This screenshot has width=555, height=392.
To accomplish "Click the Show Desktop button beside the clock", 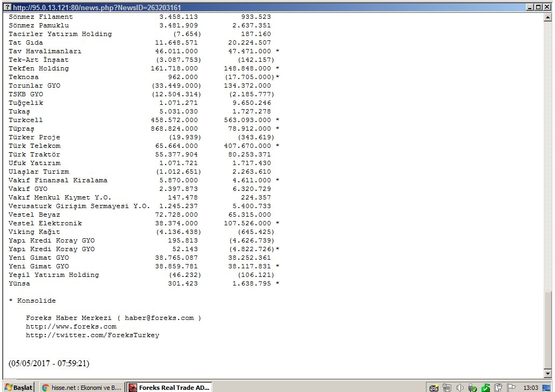I will pyautogui.click(x=547, y=388).
